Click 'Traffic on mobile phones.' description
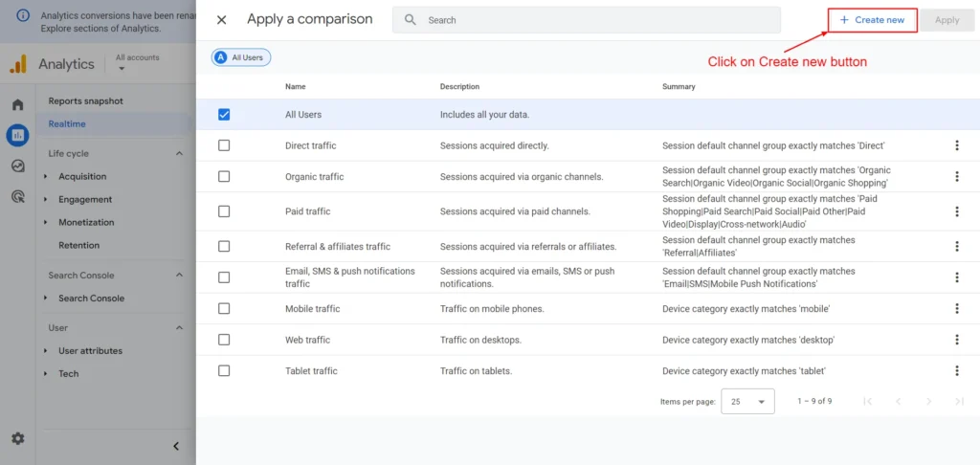 492,309
